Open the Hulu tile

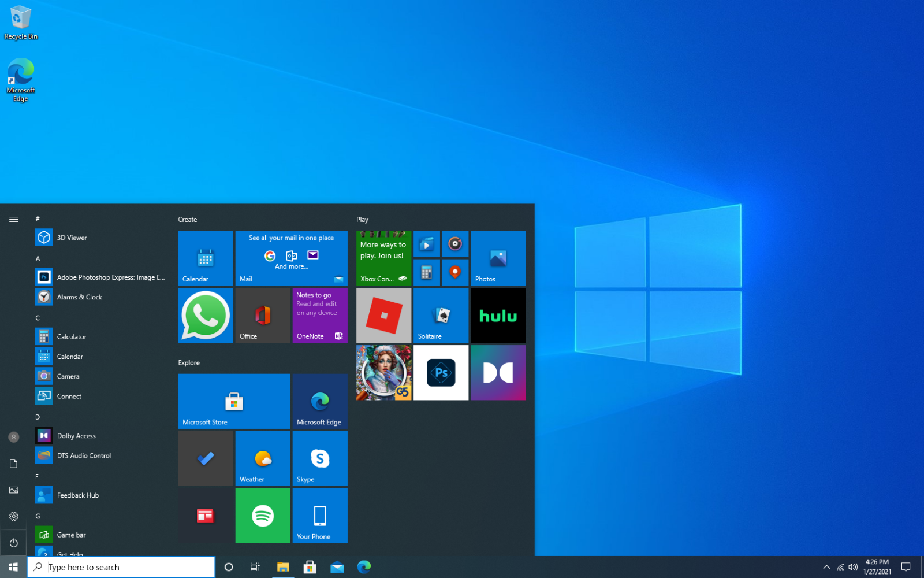498,316
